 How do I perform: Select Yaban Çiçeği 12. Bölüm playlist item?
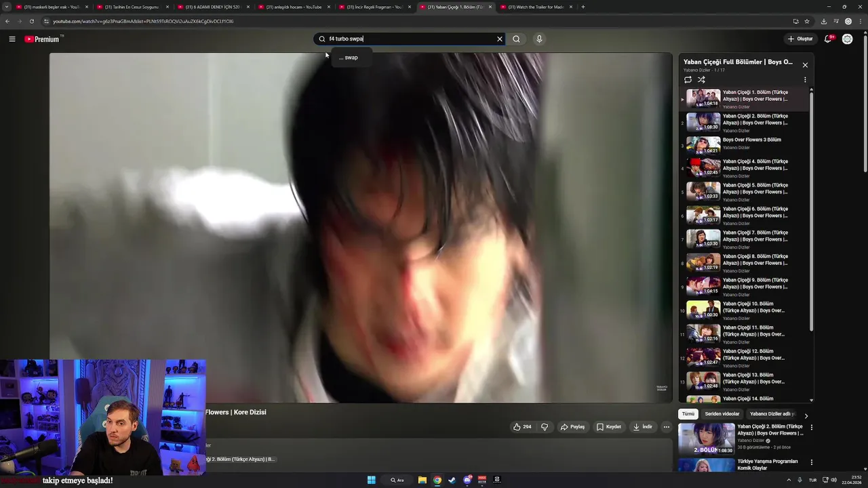click(744, 357)
